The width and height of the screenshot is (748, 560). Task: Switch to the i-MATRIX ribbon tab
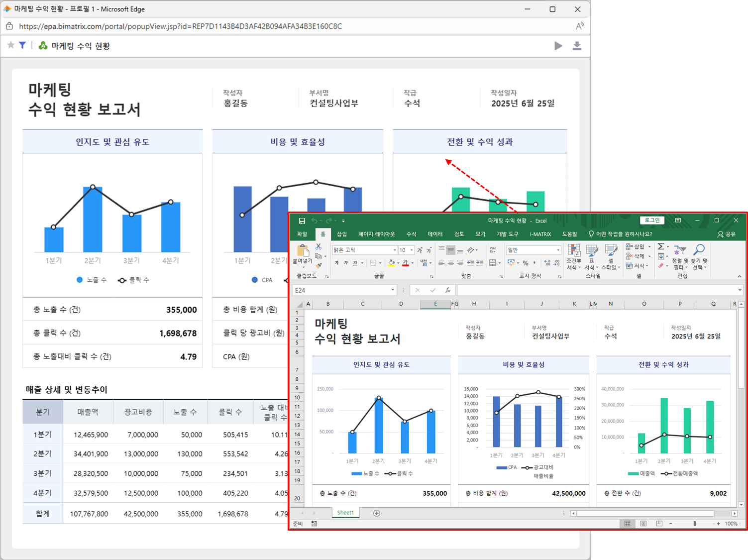pos(540,234)
